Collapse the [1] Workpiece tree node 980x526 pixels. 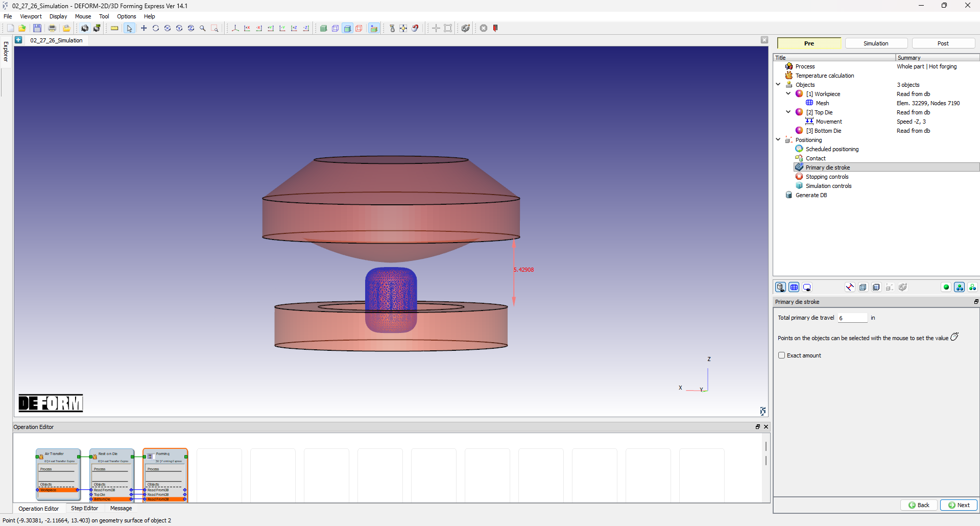pos(788,94)
